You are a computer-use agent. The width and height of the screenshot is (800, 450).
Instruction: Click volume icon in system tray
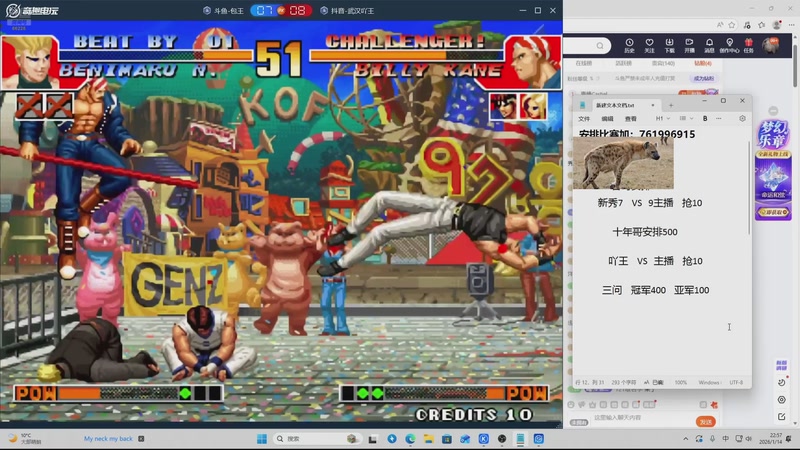point(748,439)
